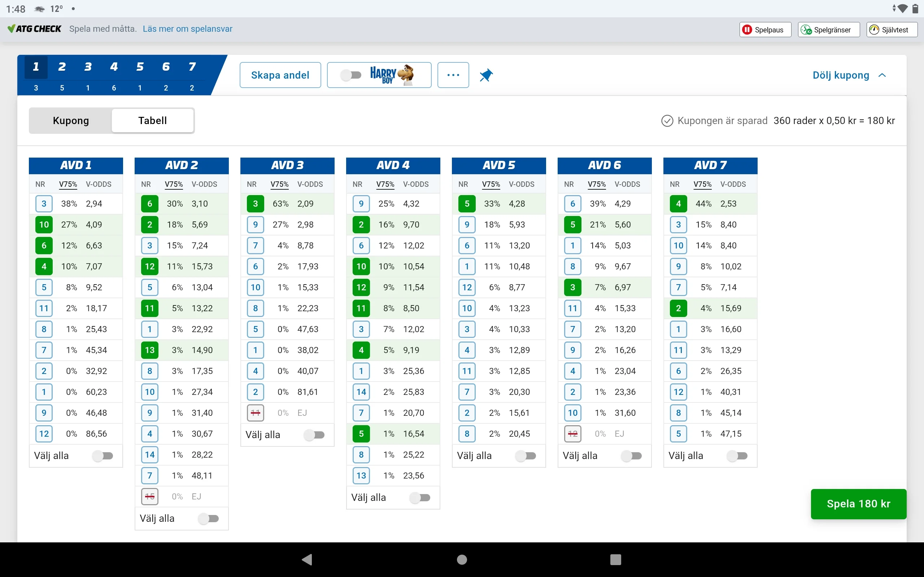Tap the Android home circle icon
924x577 pixels.
(x=462, y=559)
